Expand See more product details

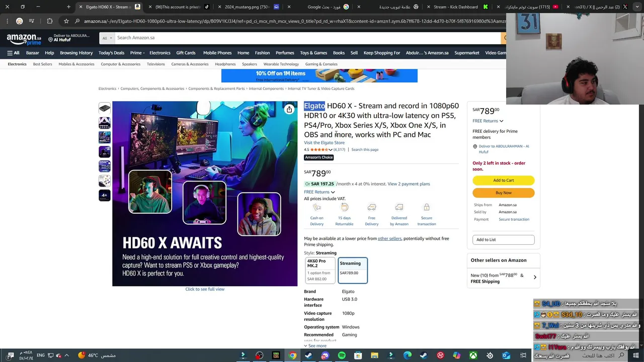tap(315, 346)
